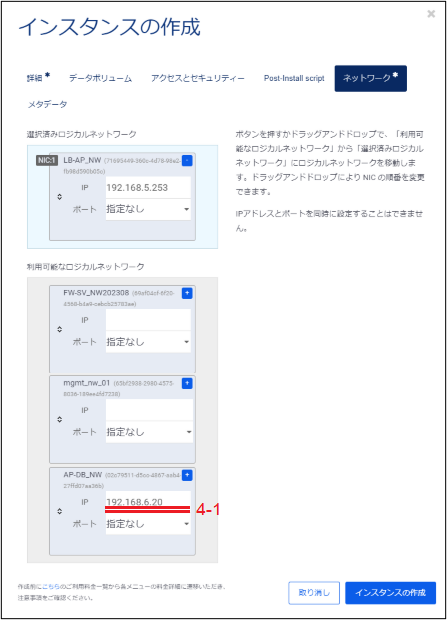Remove LB-AP_NW network with minus button
Screen dimensions: 447x620
tap(187, 161)
